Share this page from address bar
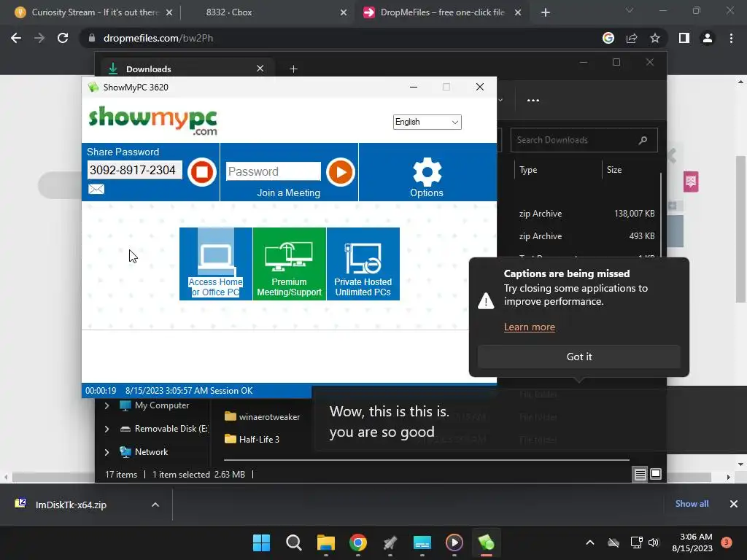747x560 pixels. tap(632, 38)
